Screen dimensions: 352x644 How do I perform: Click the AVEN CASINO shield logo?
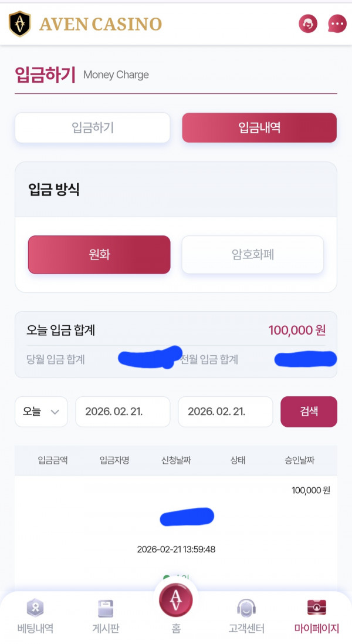point(19,23)
